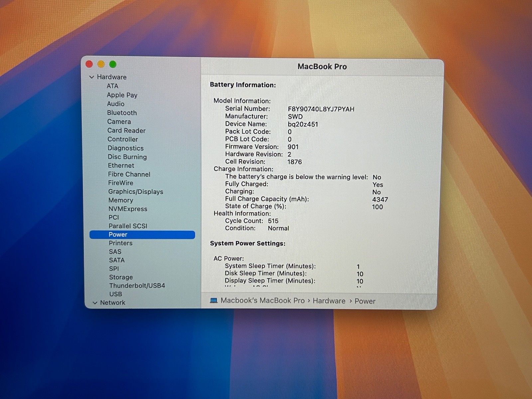Click the MacBook Pro window title

[x=322, y=66]
